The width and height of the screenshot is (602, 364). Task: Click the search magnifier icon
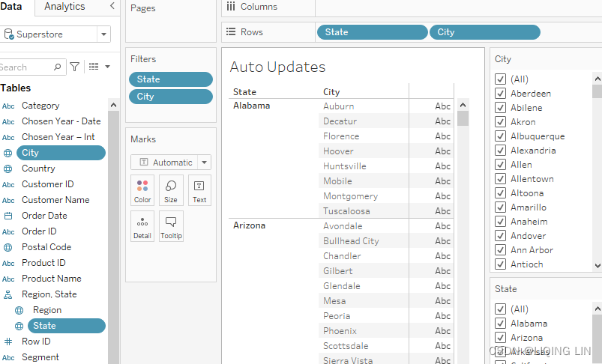tap(57, 67)
